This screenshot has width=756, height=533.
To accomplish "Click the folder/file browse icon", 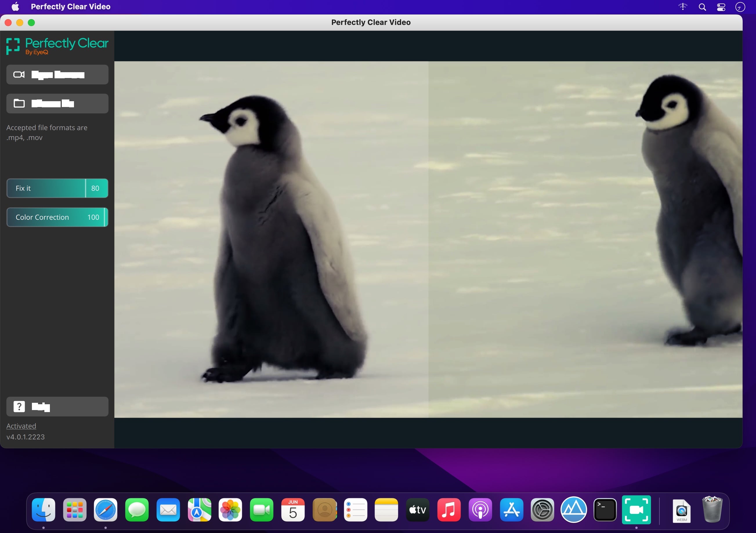I will pos(19,103).
